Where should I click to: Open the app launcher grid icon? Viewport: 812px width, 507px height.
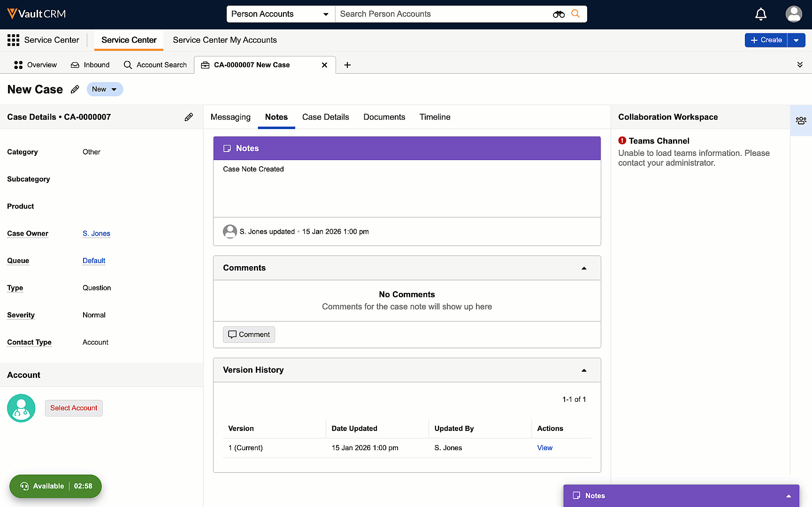coord(13,40)
